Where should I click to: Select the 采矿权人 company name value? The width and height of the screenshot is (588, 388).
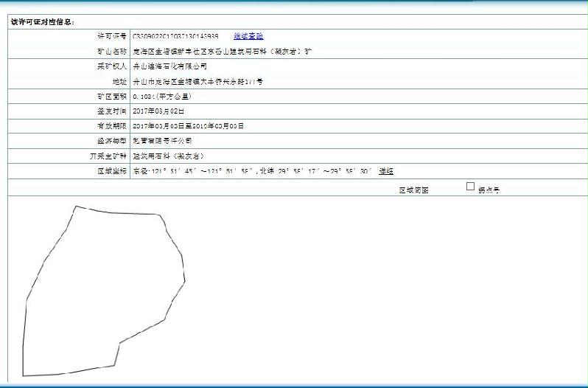pos(165,66)
